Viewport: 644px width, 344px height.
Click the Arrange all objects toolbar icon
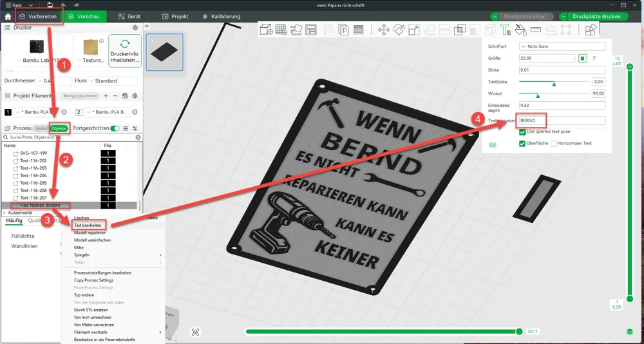[x=311, y=30]
